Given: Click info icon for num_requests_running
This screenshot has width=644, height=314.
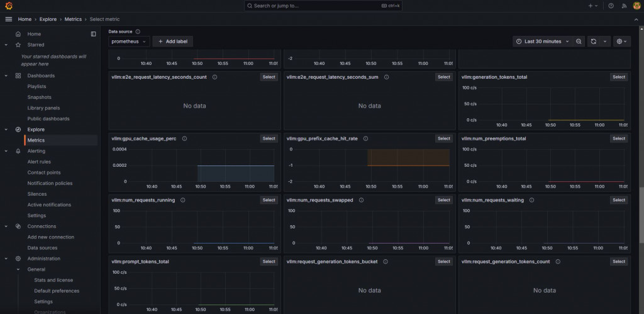Looking at the screenshot, I should pyautogui.click(x=183, y=200).
